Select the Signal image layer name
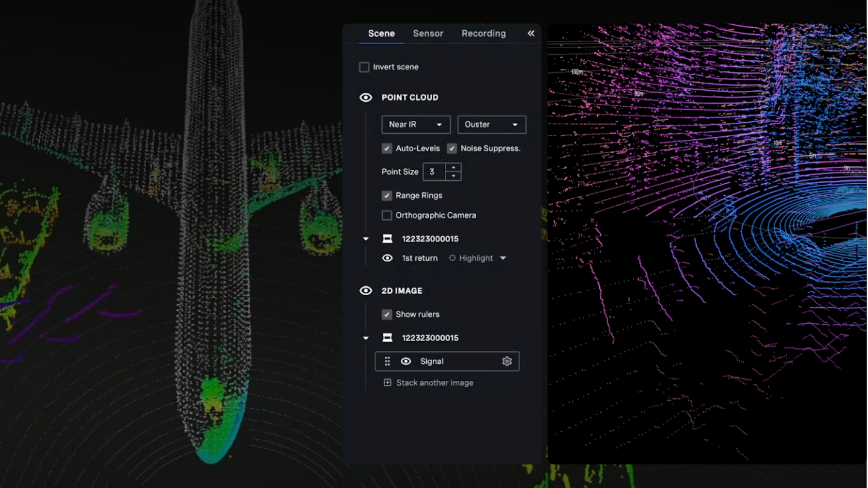 click(432, 361)
